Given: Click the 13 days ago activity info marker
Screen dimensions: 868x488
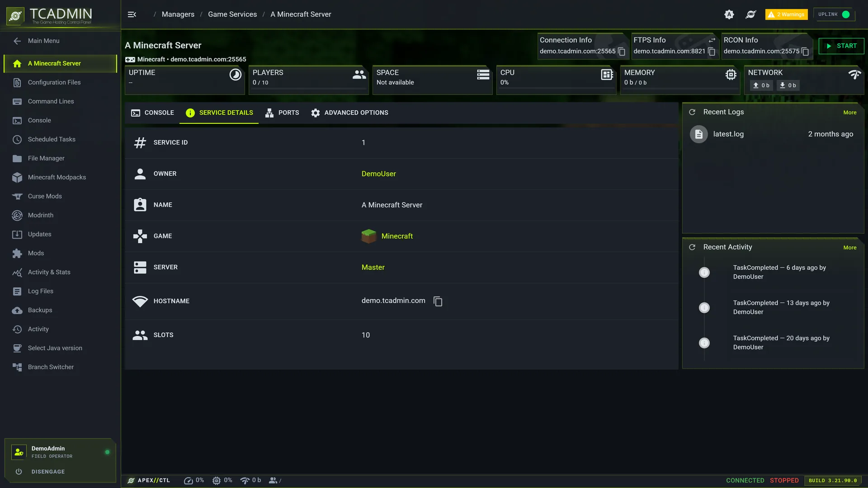Looking at the screenshot, I should (704, 308).
